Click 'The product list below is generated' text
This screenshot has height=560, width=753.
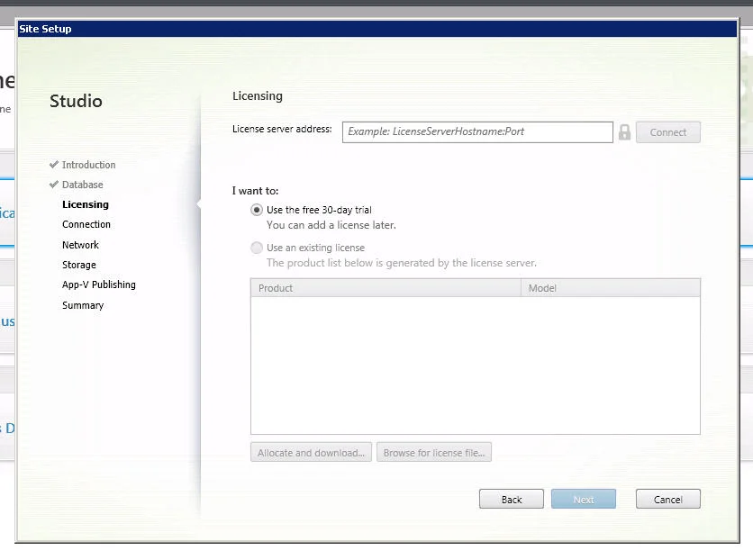pyautogui.click(x=402, y=263)
